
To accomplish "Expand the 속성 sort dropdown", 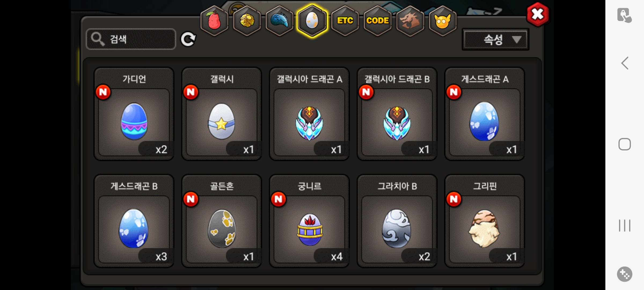I will coord(495,40).
